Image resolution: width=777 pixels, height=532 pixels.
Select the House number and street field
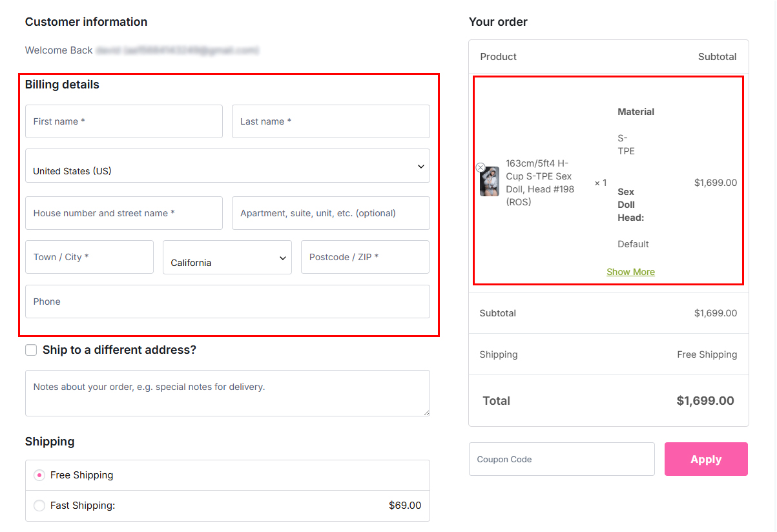(124, 213)
